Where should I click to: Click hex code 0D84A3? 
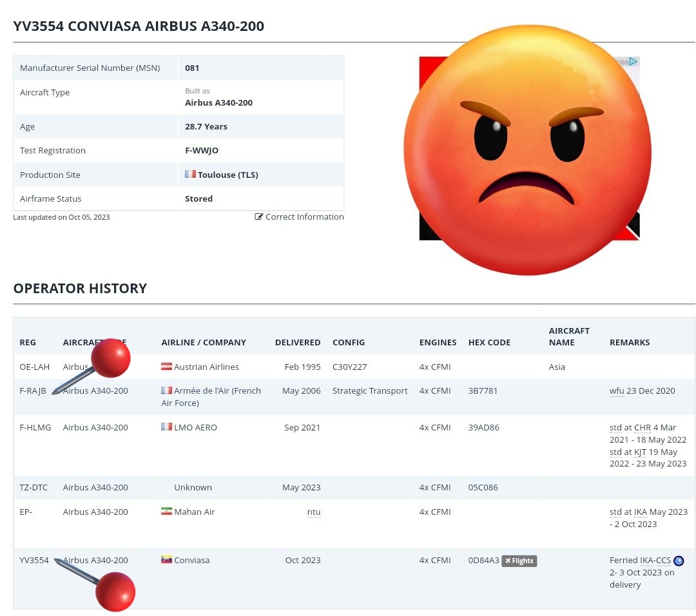tap(484, 560)
